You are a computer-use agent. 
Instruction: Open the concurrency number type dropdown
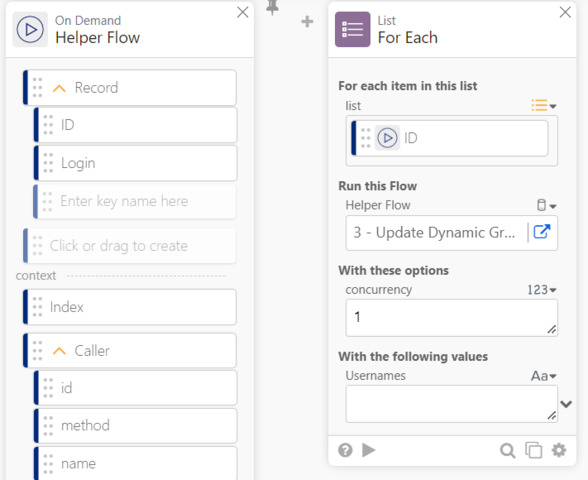point(542,290)
